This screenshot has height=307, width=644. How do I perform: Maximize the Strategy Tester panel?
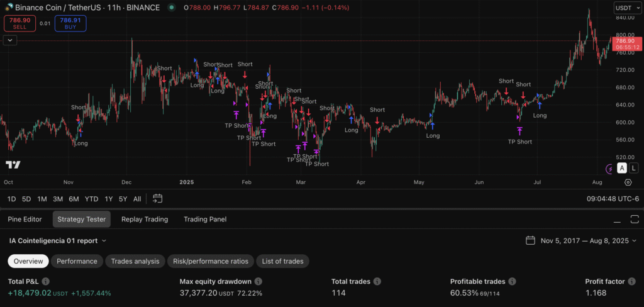635,219
